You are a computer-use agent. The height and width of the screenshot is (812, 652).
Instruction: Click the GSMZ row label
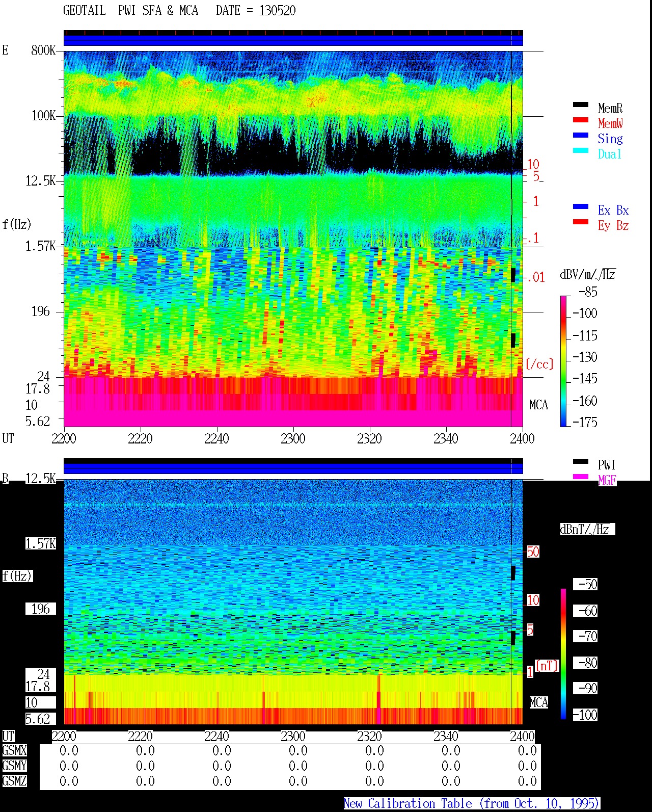(14, 781)
